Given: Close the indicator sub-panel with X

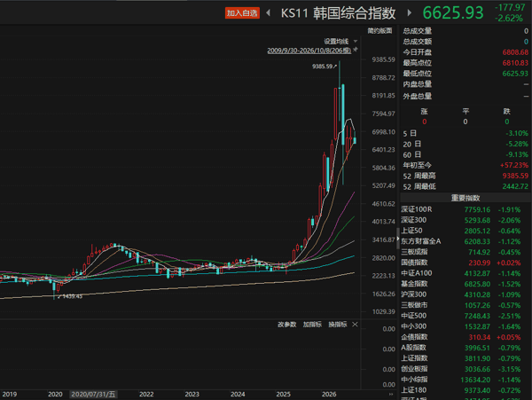Looking at the screenshot, I should pyautogui.click(x=355, y=325).
